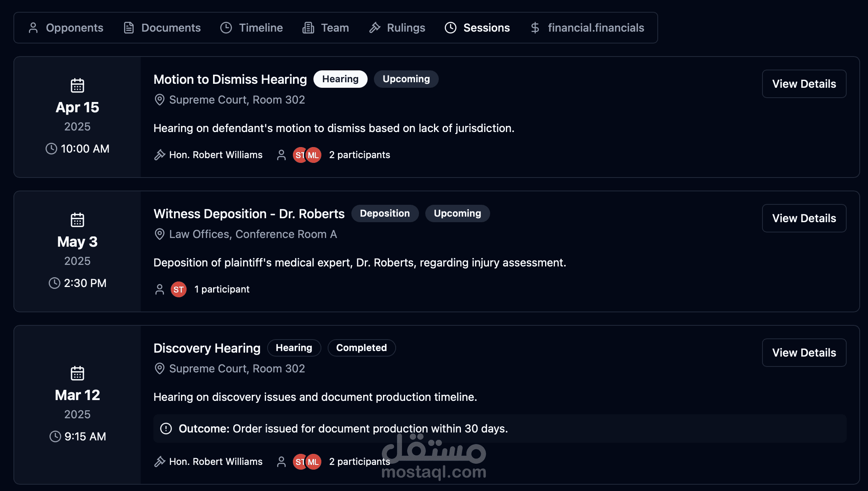Go to the Timeline tab

tap(251, 28)
